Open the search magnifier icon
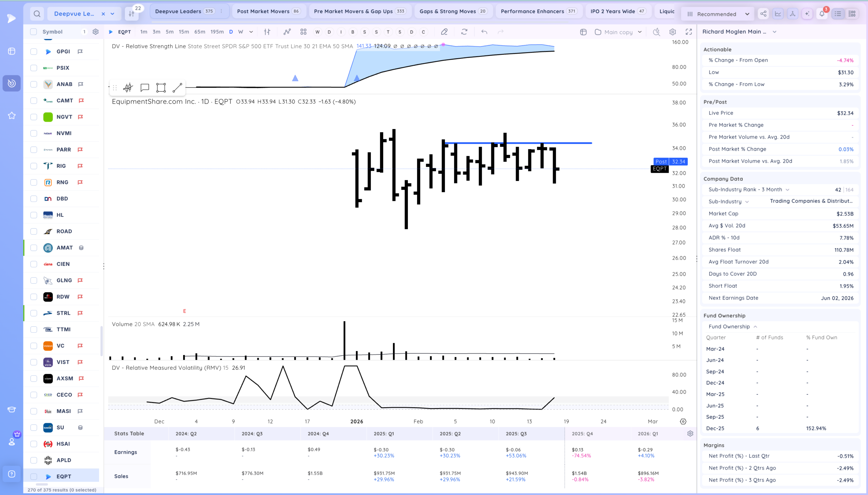Image resolution: width=868 pixels, height=495 pixels. [37, 14]
